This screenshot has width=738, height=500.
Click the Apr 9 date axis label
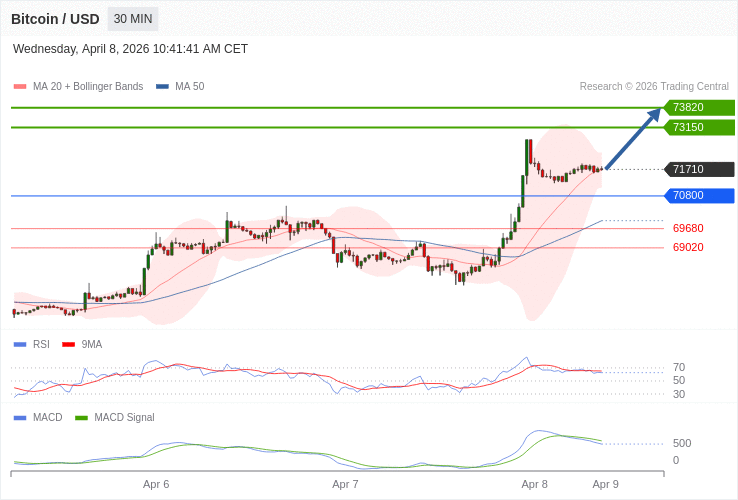click(x=606, y=484)
